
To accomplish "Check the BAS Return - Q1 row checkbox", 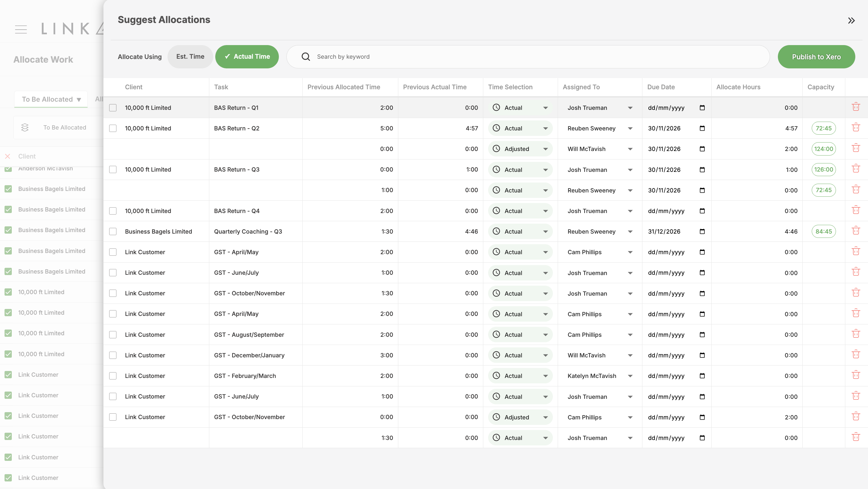I will 113,108.
